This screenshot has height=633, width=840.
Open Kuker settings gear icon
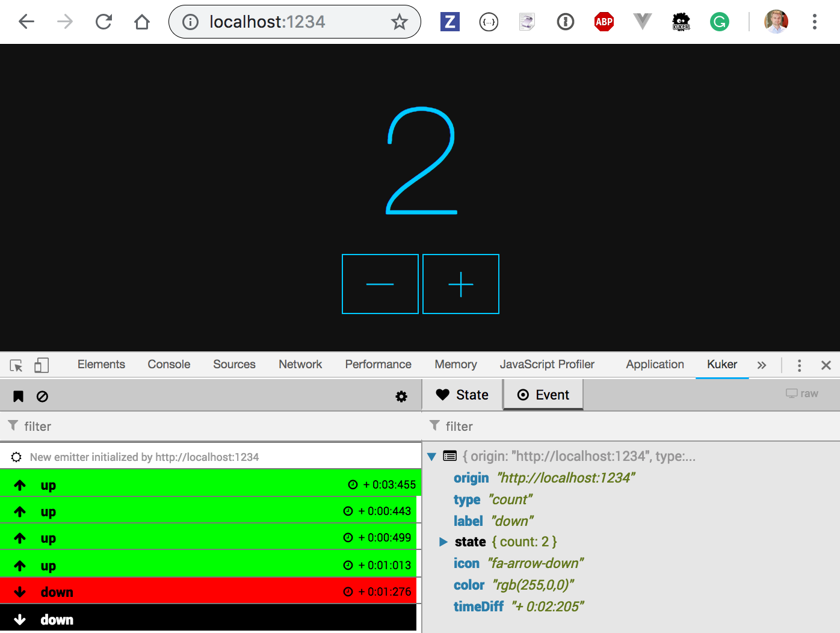(401, 397)
